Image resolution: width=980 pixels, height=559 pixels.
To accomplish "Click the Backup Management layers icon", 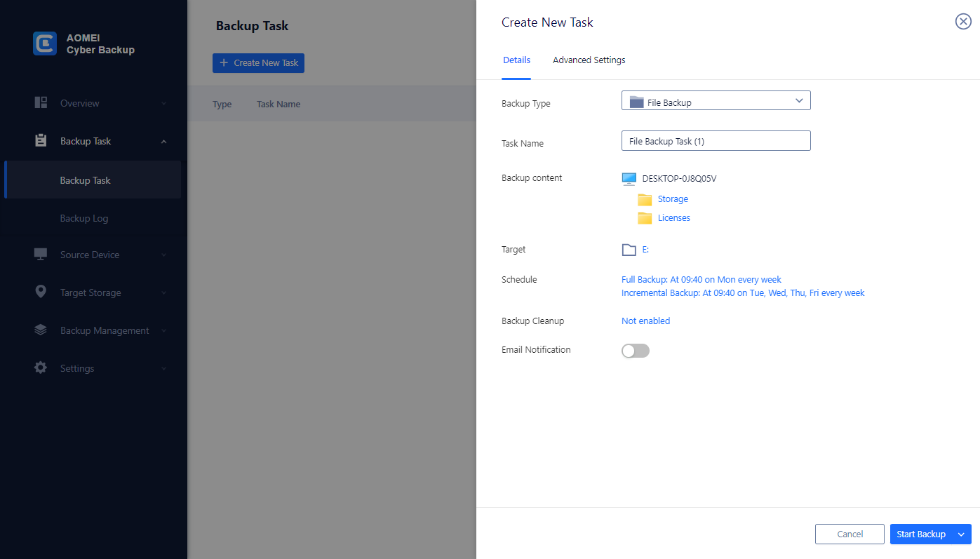I will coord(41,330).
